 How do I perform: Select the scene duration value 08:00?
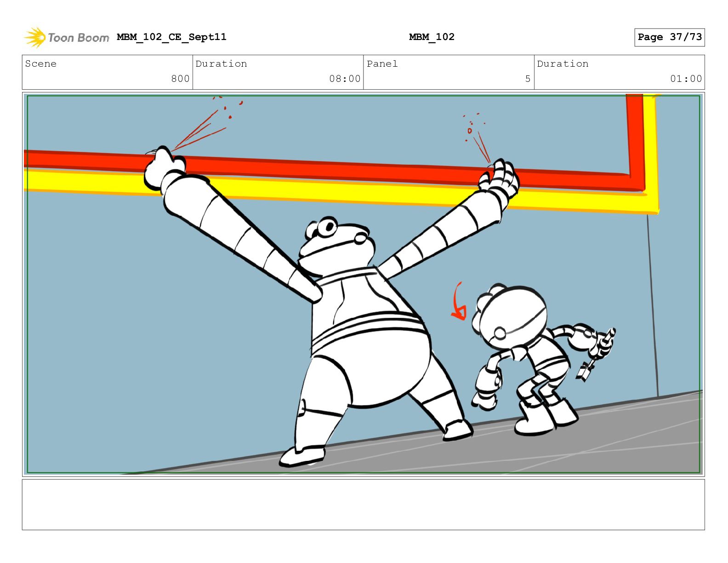point(345,79)
